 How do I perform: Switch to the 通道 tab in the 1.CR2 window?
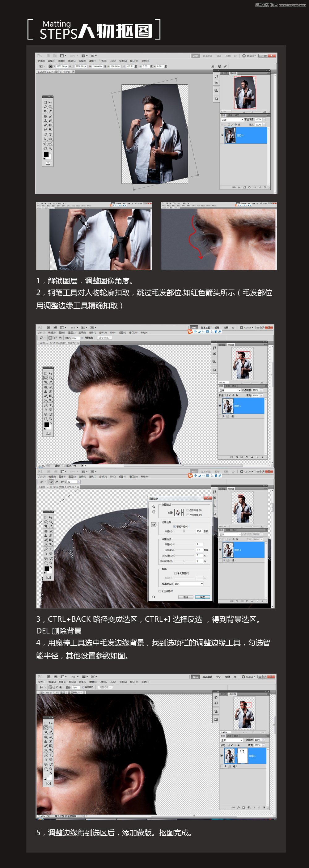[230, 116]
